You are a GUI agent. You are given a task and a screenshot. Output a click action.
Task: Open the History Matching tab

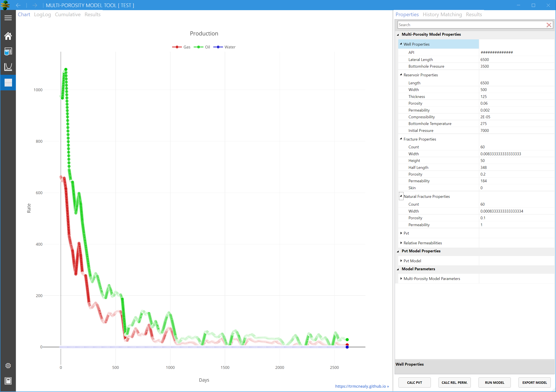442,14
